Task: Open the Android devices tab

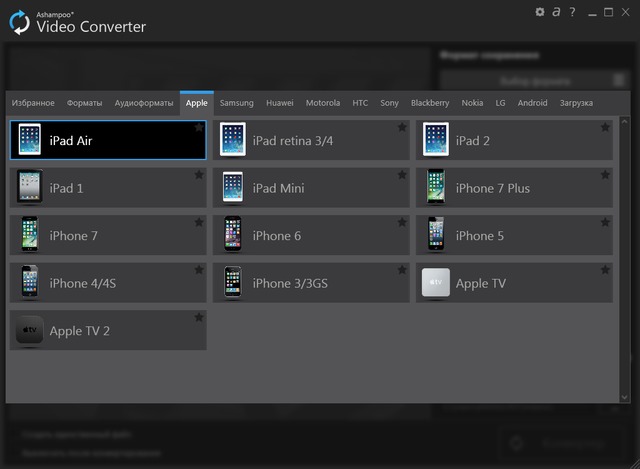Action: tap(532, 103)
